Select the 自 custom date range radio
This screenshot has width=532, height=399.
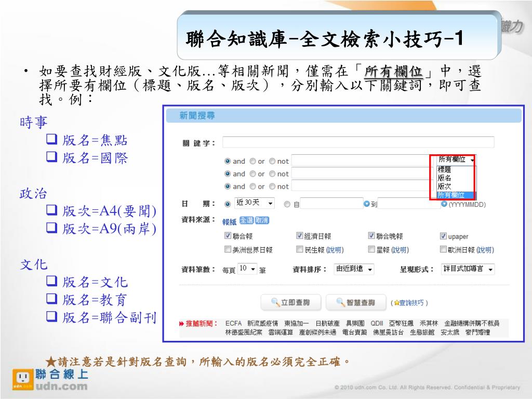[287, 204]
